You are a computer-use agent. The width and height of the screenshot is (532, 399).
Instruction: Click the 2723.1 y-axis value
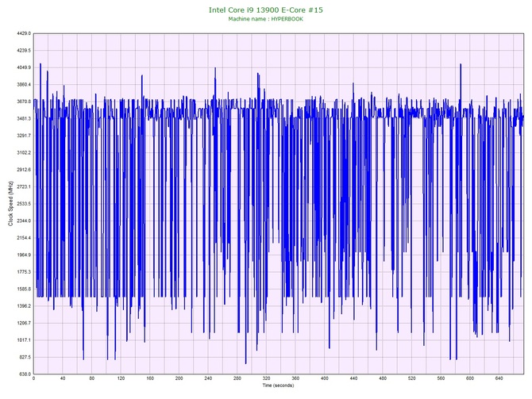click(x=24, y=186)
